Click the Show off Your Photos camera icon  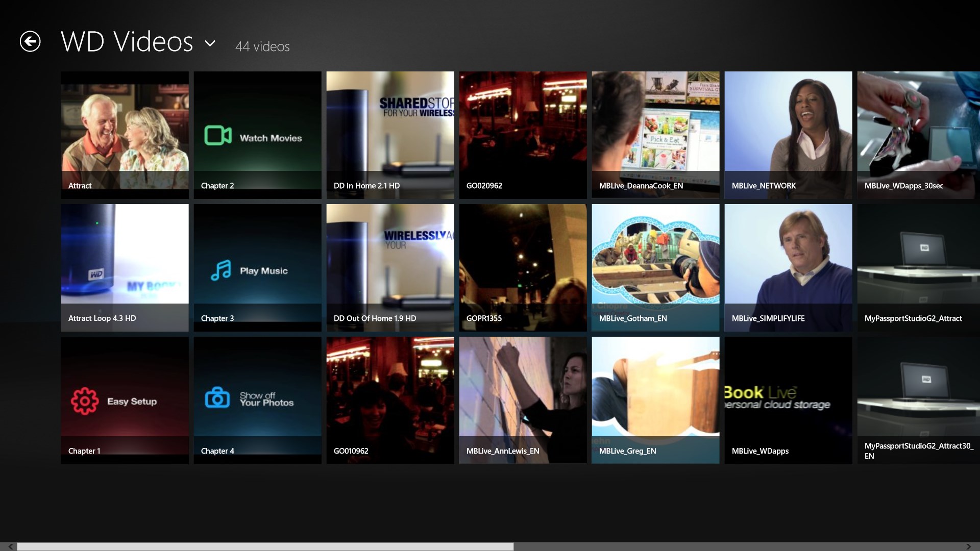click(x=217, y=397)
